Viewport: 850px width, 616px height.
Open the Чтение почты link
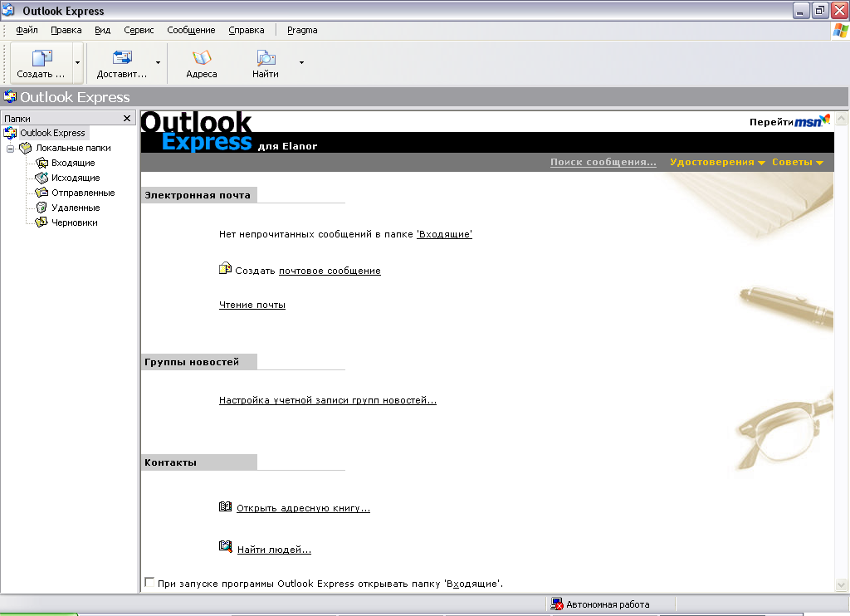click(x=252, y=305)
